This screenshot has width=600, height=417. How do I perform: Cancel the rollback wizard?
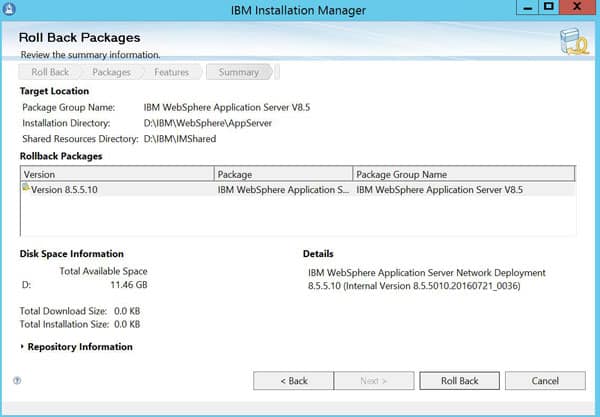(545, 381)
